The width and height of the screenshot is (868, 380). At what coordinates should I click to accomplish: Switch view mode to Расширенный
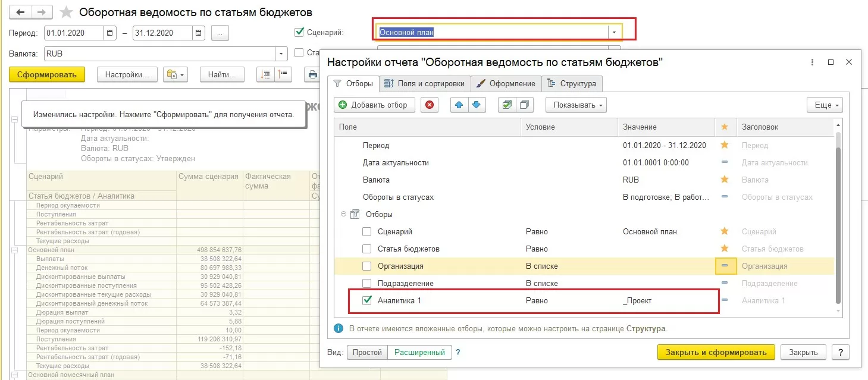[419, 352]
